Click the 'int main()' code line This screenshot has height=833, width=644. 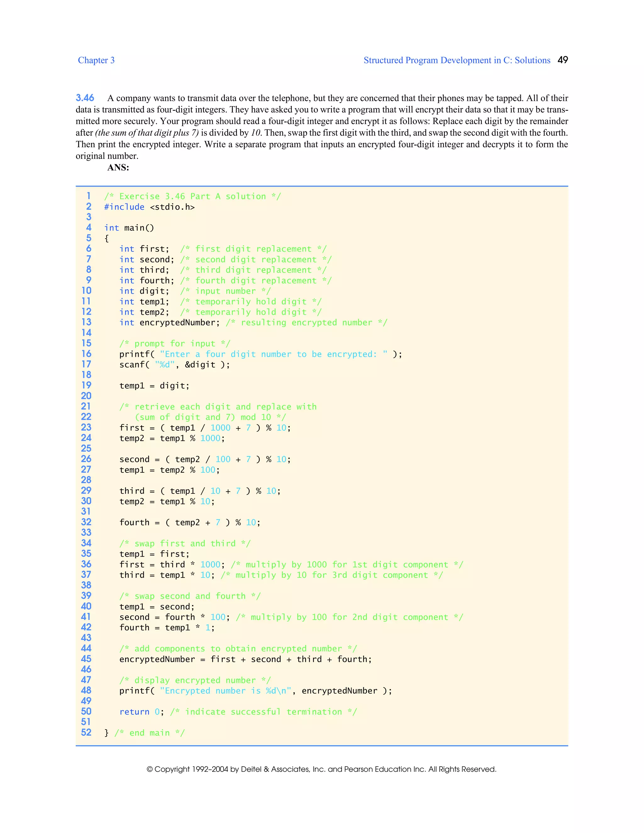pyautogui.click(x=129, y=228)
